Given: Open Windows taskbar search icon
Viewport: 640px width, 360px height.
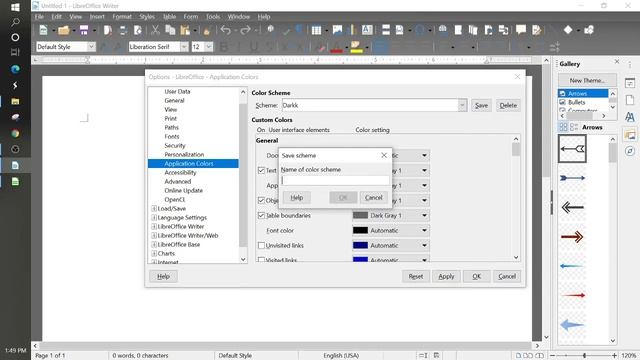Looking at the screenshot, I should [15, 22].
